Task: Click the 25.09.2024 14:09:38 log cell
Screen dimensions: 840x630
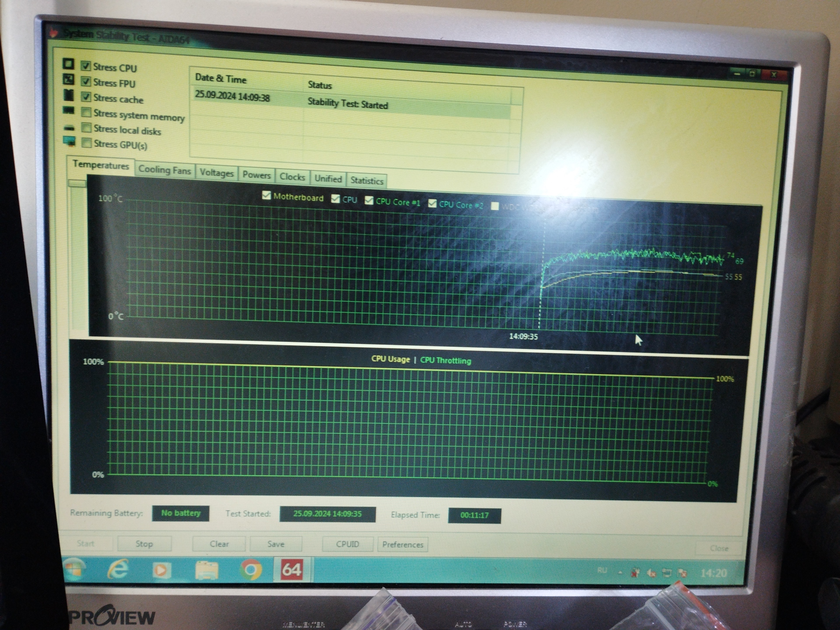Action: (x=232, y=96)
